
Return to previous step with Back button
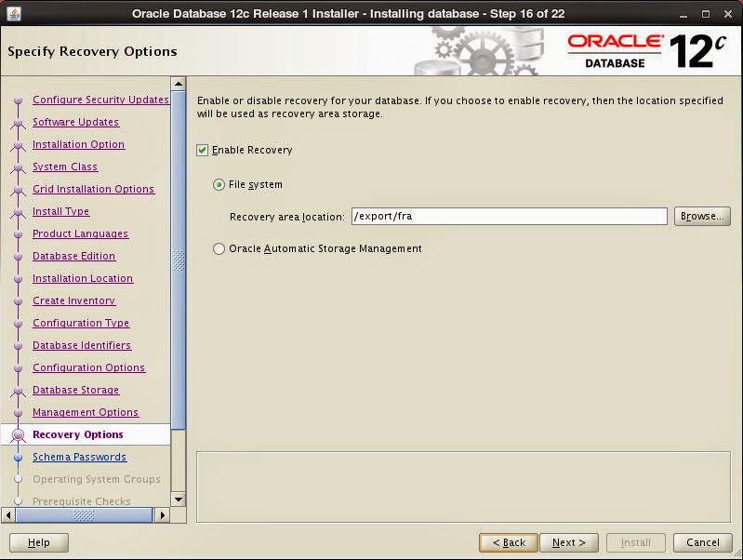[x=509, y=542]
